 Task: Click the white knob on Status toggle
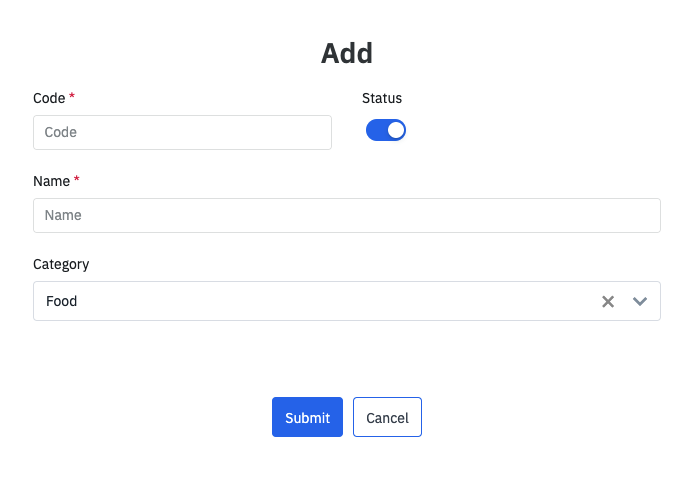coord(396,130)
